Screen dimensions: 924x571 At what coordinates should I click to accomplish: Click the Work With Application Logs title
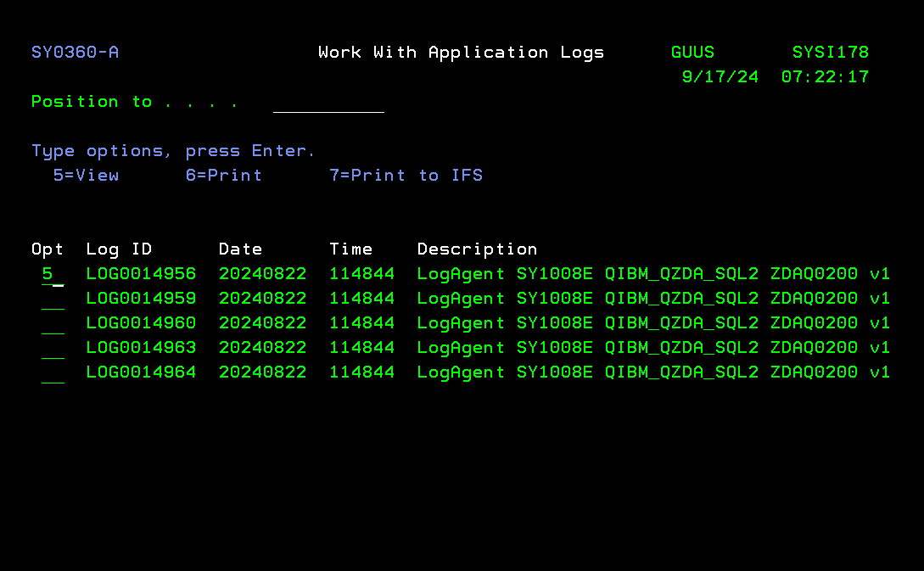point(462,53)
